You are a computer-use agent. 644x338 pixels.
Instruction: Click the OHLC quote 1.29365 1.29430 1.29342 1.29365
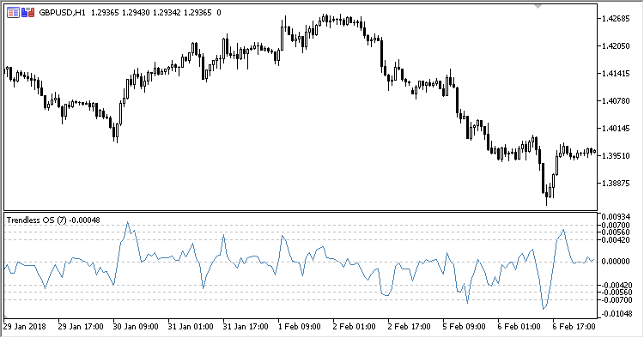click(x=151, y=13)
